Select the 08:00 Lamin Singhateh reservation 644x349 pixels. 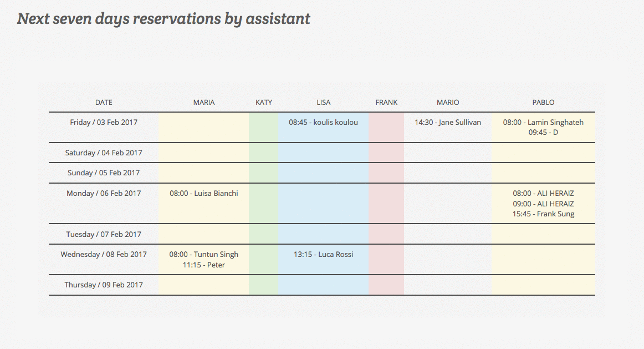click(x=543, y=122)
